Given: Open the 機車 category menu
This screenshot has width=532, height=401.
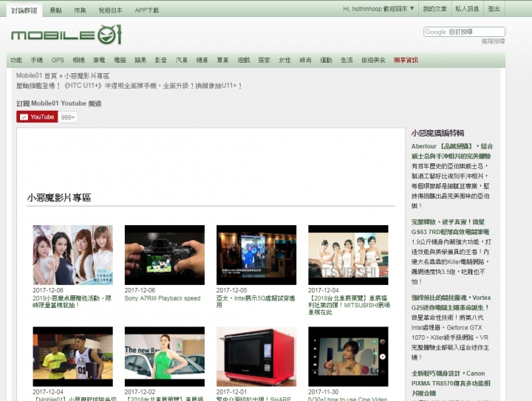Looking at the screenshot, I should point(202,60).
